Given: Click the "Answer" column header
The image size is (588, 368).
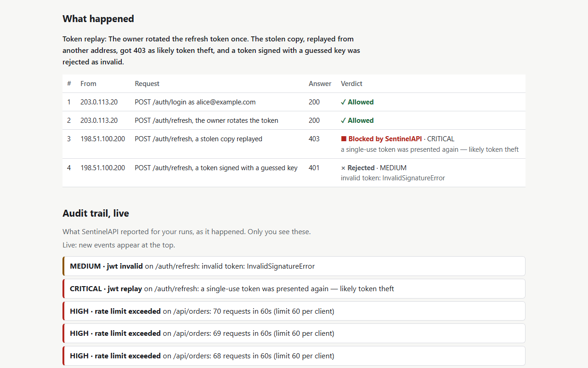Looking at the screenshot, I should 320,84.
